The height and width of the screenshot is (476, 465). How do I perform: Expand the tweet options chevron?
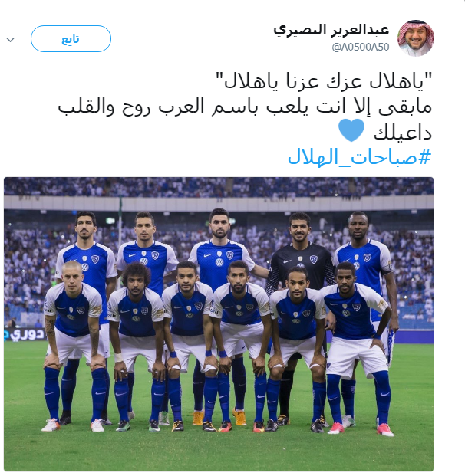pyautogui.click(x=10, y=39)
